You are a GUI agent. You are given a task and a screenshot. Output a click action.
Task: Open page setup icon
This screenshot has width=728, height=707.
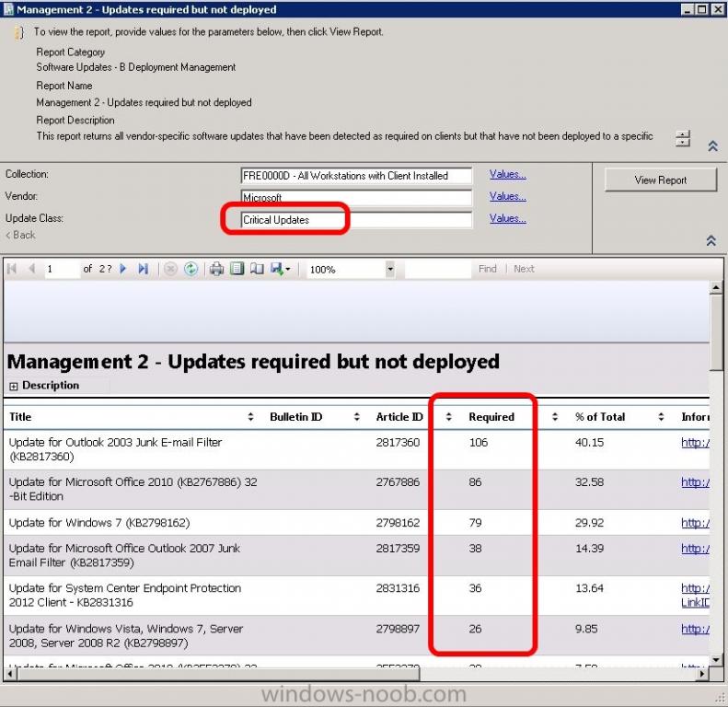coord(257,269)
